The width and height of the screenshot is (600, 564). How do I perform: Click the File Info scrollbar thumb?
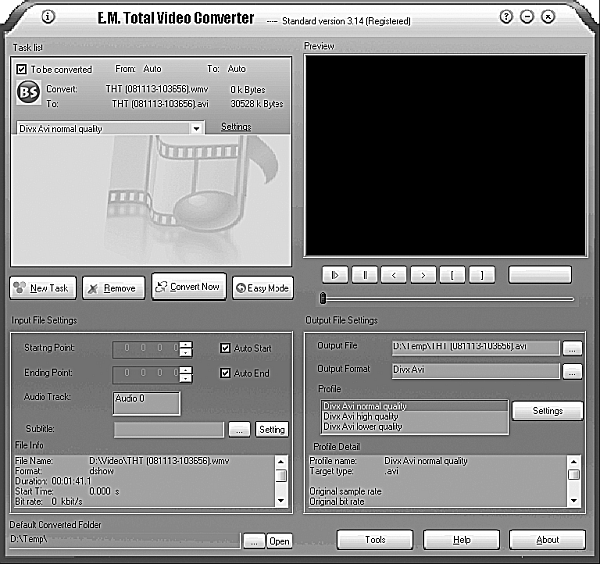pyautogui.click(x=281, y=475)
